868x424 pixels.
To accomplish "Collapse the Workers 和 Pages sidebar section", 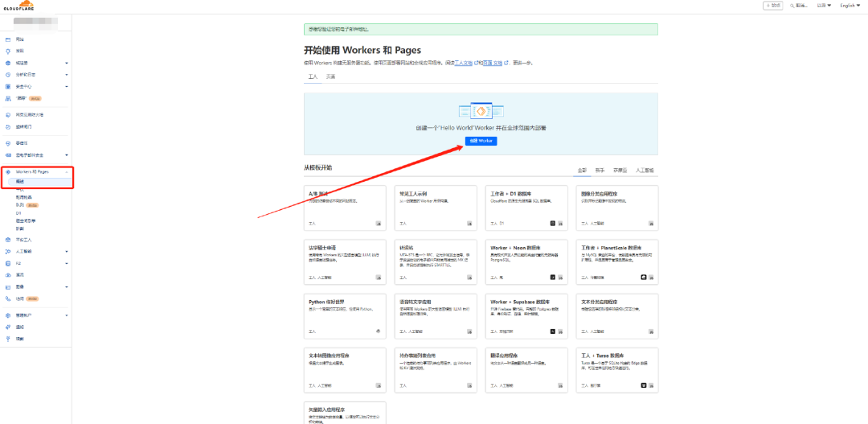I will point(67,172).
